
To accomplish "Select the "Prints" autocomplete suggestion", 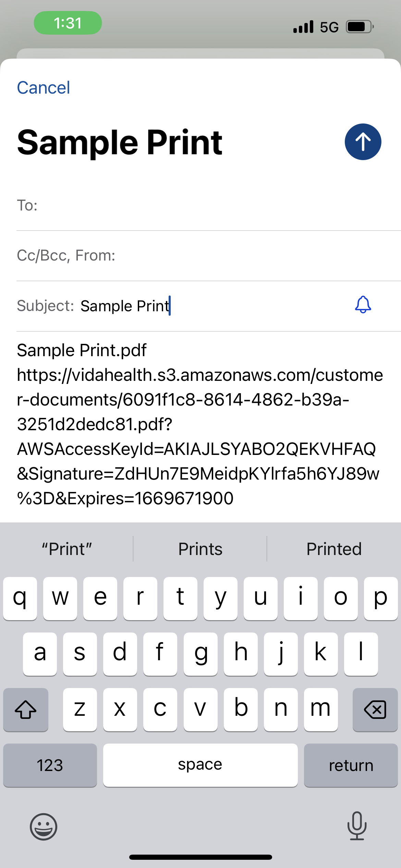I will coord(200,549).
